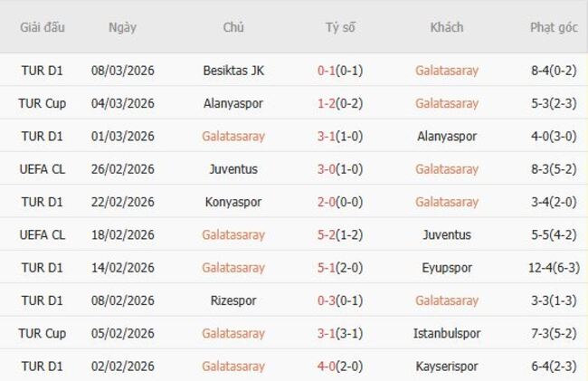Click the Ngày column header
Screen dimensions: 588x381
[122, 27]
